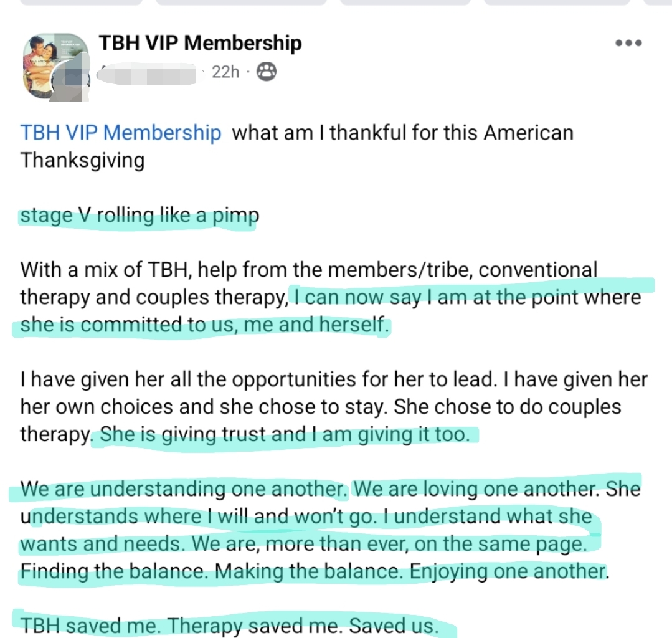Click the word "Thanksgiving" in the post
The width and height of the screenshot is (672, 638).
tap(83, 160)
